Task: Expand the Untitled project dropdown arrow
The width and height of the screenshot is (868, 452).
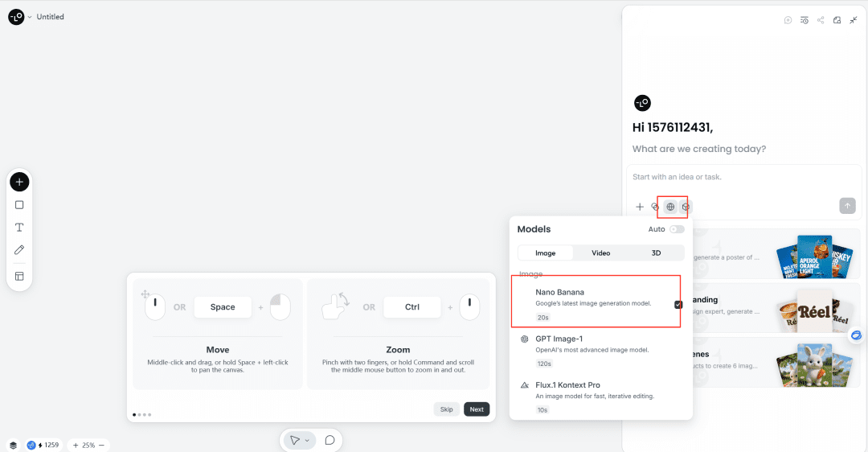Action: [x=30, y=17]
